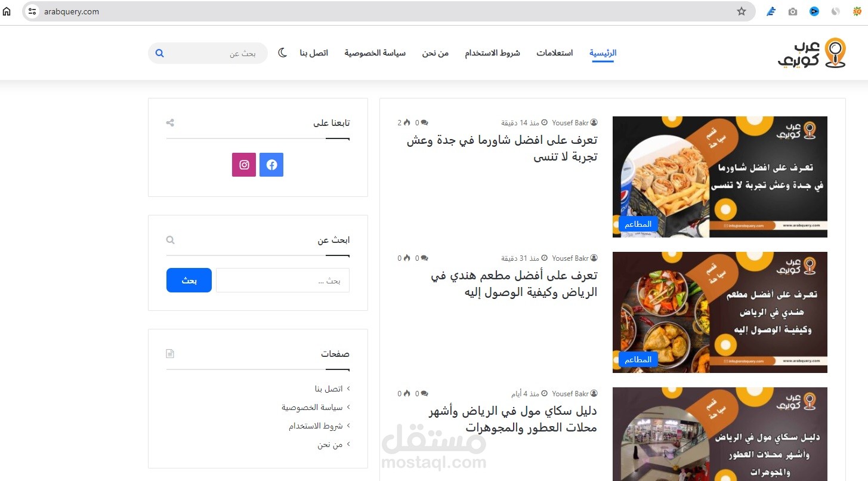The image size is (868, 481).
Task: Open Sky Mall article thumbnail image
Action: click(x=720, y=434)
